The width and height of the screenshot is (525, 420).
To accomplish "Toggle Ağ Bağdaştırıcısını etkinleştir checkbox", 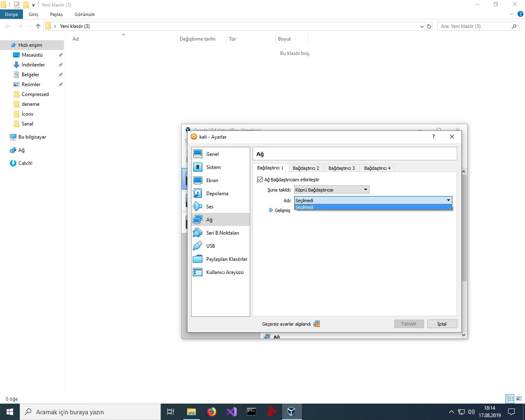I will coord(260,179).
